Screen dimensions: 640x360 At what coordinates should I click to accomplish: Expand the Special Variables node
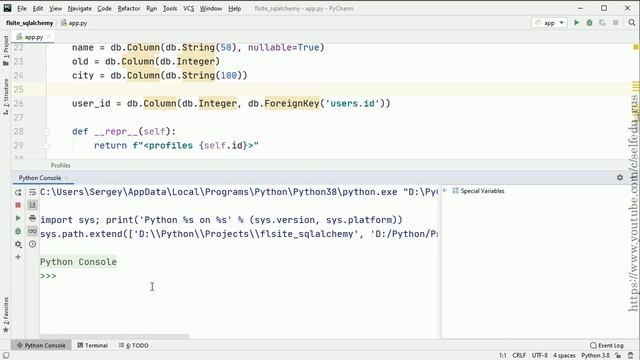(x=445, y=191)
